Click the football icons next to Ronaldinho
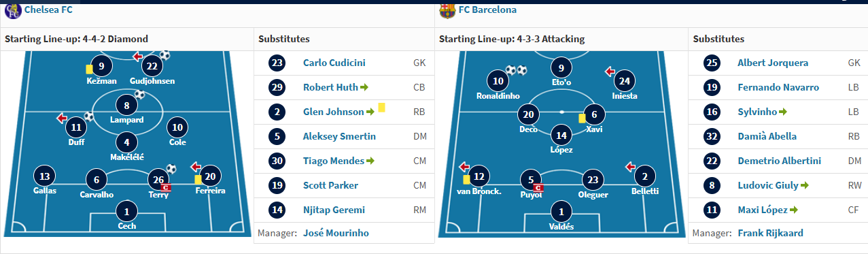868x254 pixels. coord(516,70)
